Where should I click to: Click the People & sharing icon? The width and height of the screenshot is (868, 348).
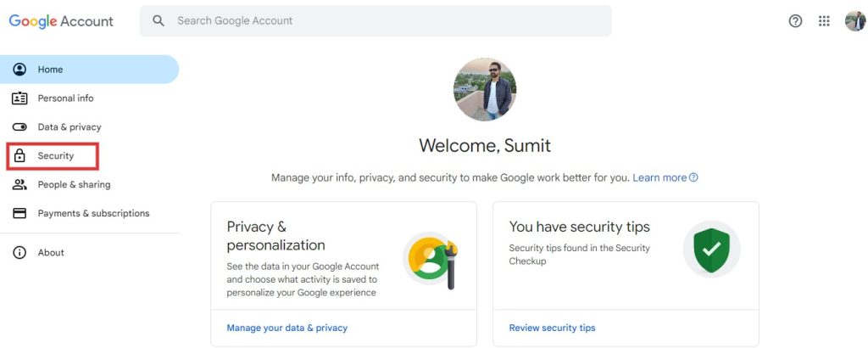(19, 184)
